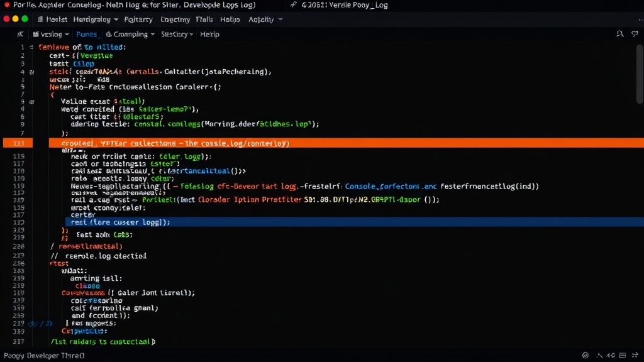The height and width of the screenshot is (362, 644).
Task: Select the first title tab ending 'Lops log)'
Action: (135, 5)
